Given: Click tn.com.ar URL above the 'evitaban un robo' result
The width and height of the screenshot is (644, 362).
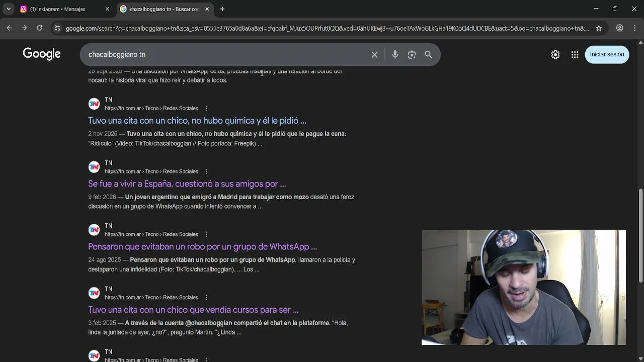Looking at the screenshot, I should coord(151,234).
